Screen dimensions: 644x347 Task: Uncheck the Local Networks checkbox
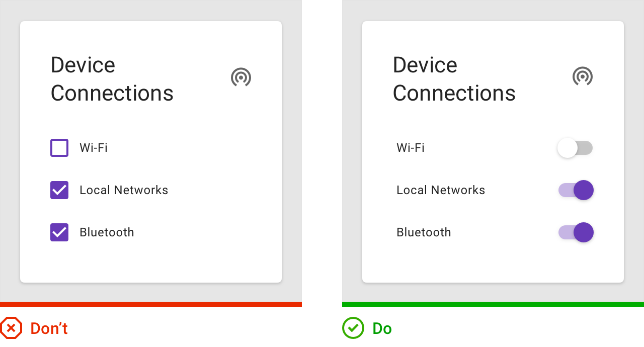(59, 190)
